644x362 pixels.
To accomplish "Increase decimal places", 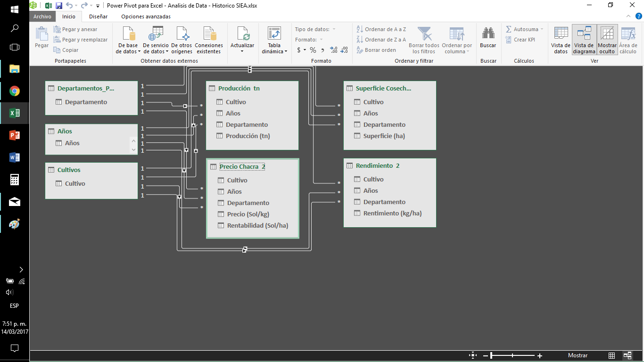I will (x=333, y=50).
